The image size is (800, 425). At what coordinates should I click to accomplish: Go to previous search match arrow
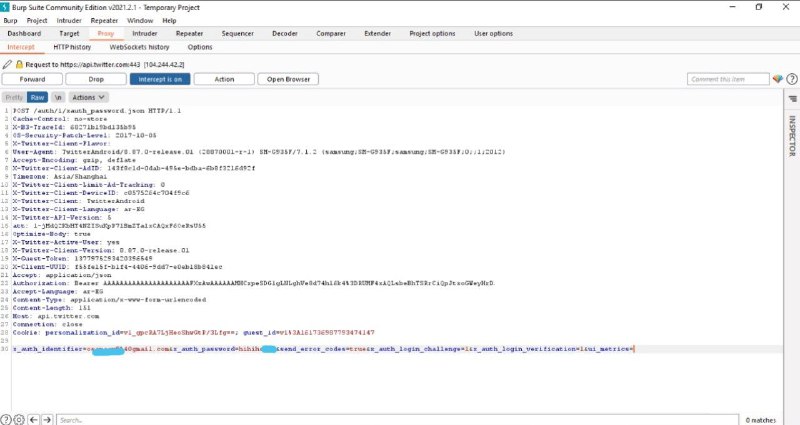(x=34, y=420)
